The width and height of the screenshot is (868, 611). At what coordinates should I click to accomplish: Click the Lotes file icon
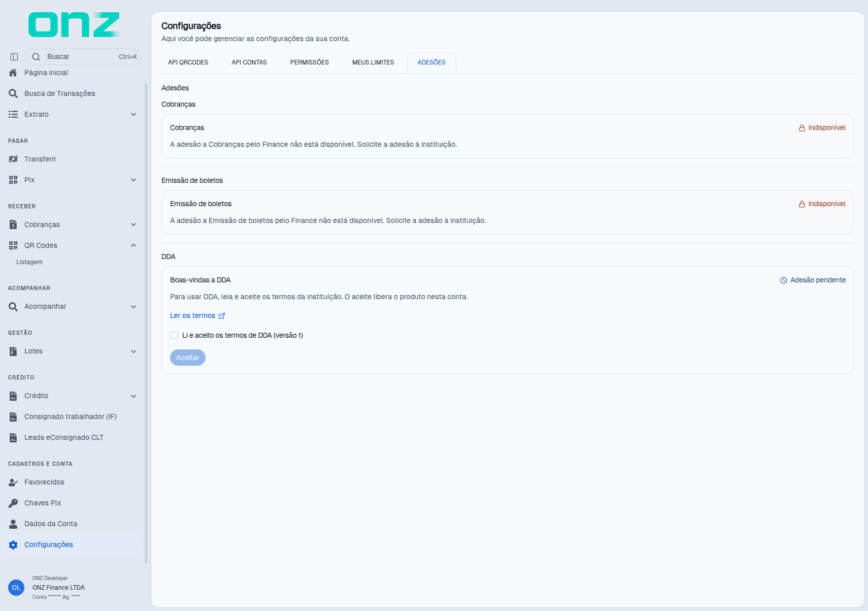(13, 351)
